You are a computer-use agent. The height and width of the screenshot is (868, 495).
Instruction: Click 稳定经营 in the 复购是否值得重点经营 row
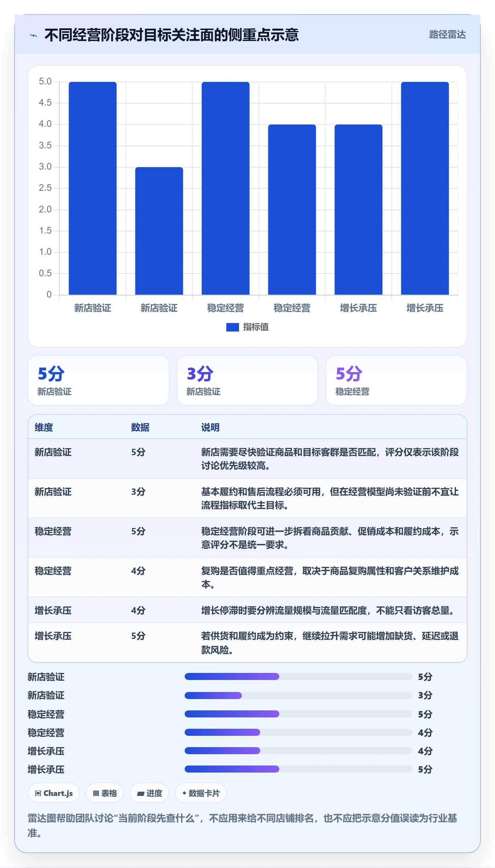coord(53,571)
